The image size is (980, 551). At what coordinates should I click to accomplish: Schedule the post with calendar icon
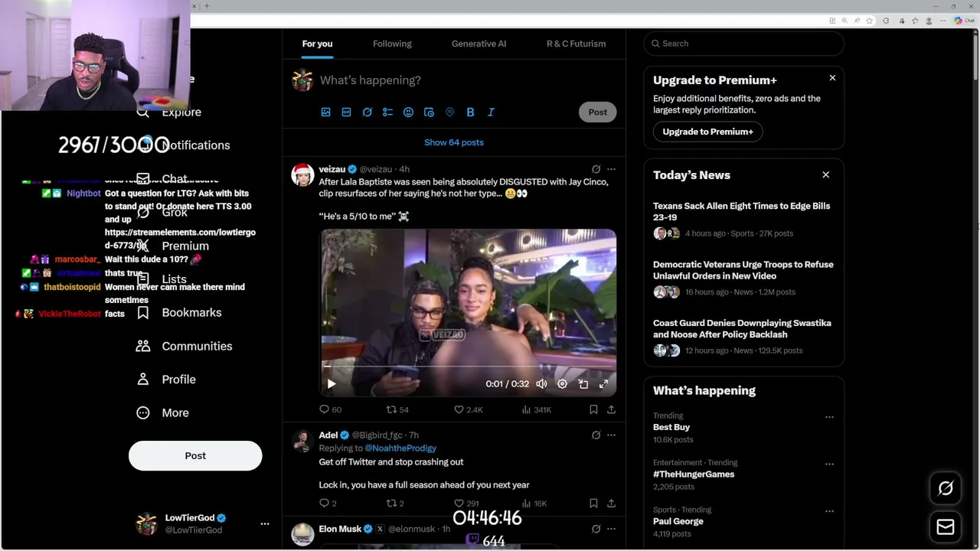point(429,112)
